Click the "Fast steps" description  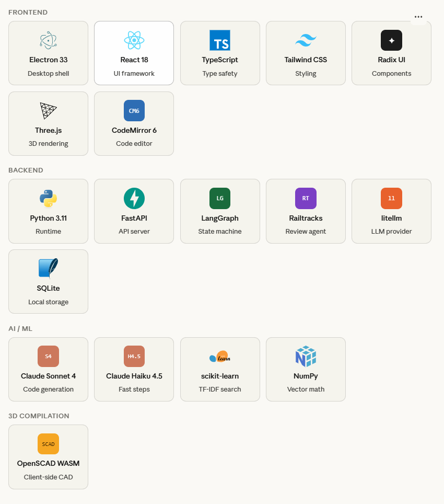(134, 389)
